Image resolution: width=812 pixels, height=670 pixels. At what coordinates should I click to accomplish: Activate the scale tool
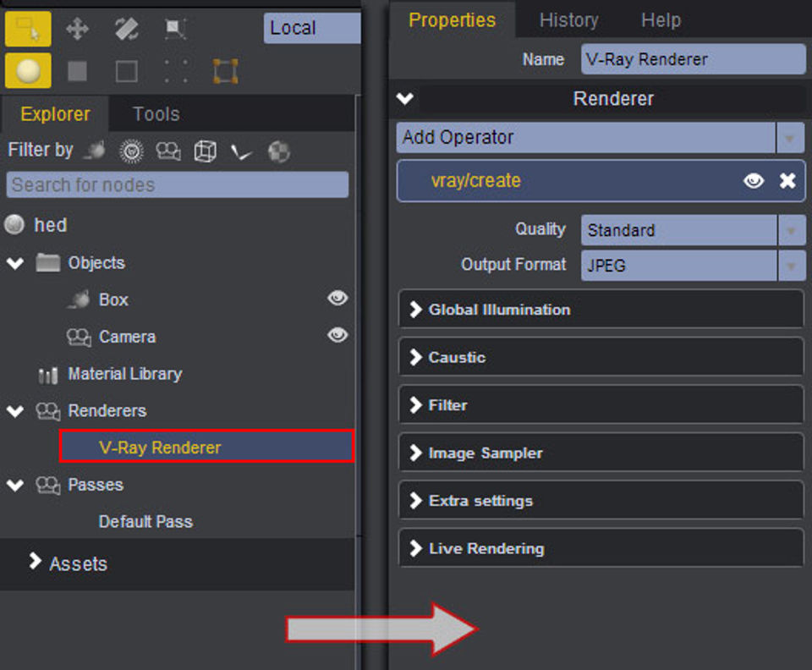176,29
